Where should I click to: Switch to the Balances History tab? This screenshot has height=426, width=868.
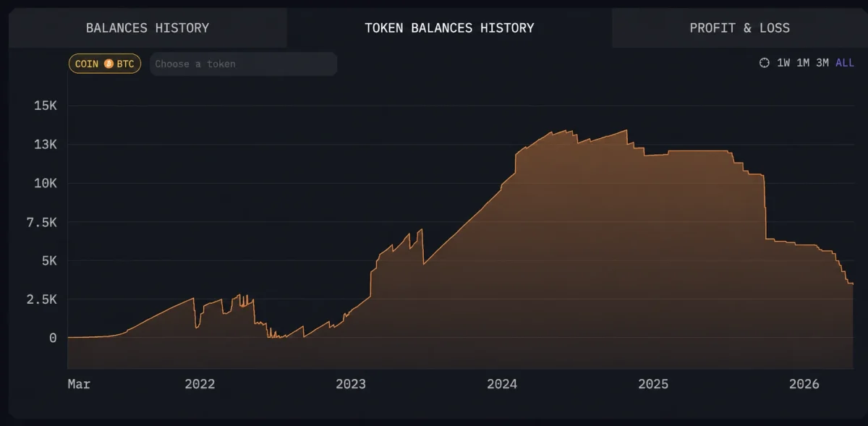(x=148, y=28)
